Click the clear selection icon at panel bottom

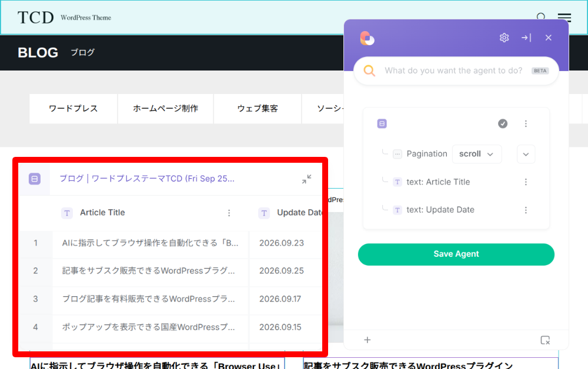pyautogui.click(x=545, y=340)
